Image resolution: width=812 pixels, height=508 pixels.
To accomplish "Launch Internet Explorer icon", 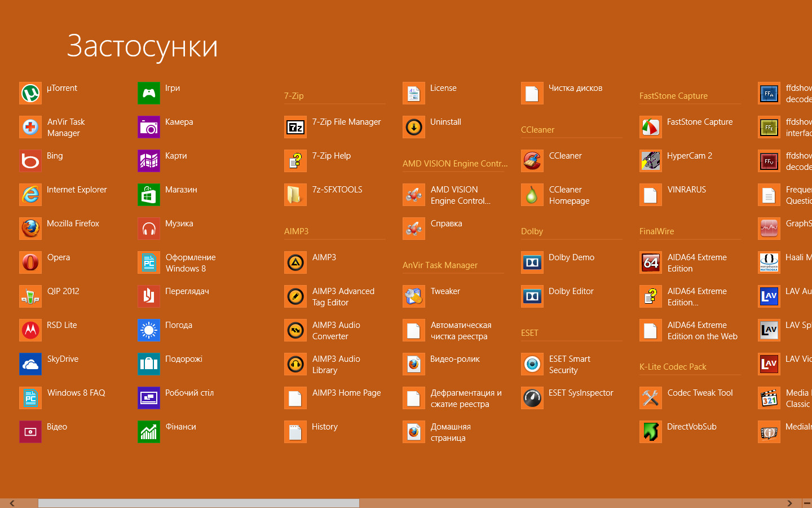I will tap(30, 195).
